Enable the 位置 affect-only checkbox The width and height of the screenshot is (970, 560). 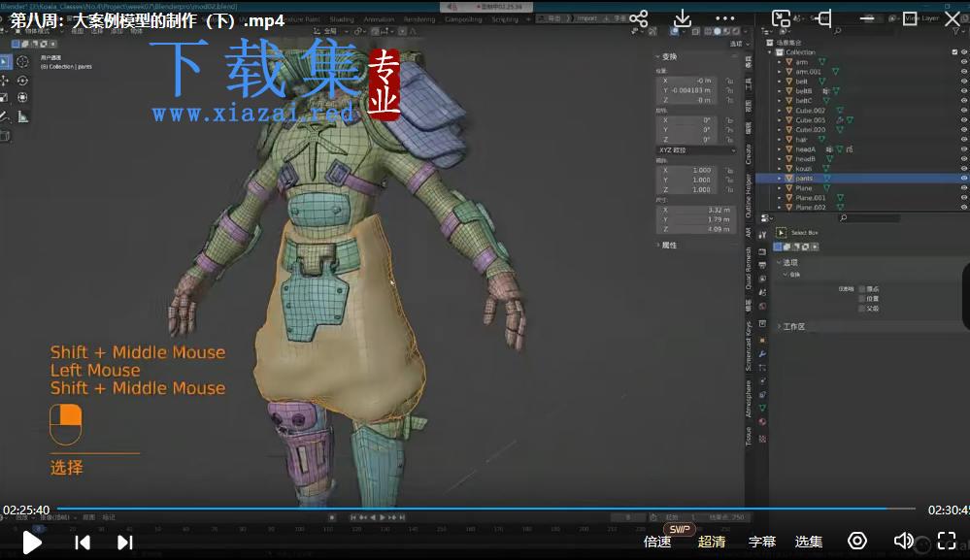[x=862, y=299]
